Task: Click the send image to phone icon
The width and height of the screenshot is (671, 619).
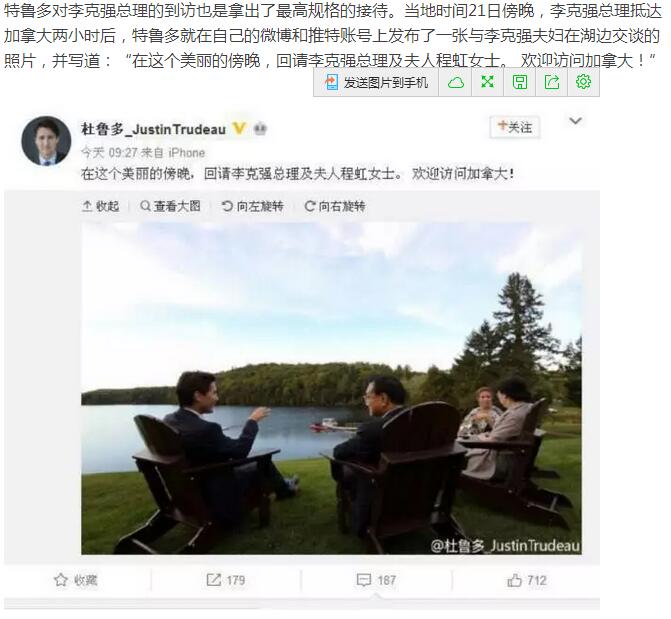Action: click(x=331, y=82)
